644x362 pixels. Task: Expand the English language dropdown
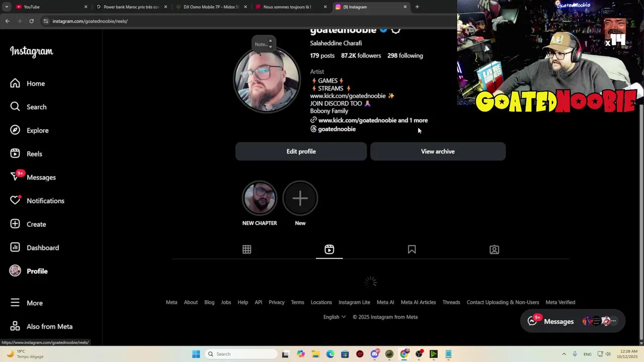pos(334,317)
